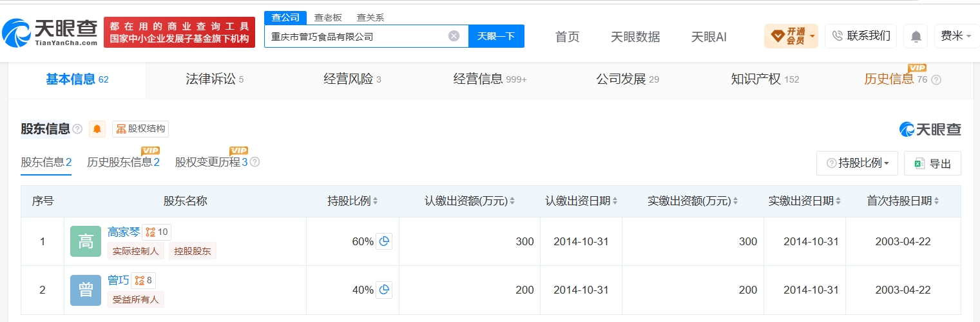Screen dimensions: 980x322
Task: Click the notification bell in the top bar
Action: coord(916,36)
